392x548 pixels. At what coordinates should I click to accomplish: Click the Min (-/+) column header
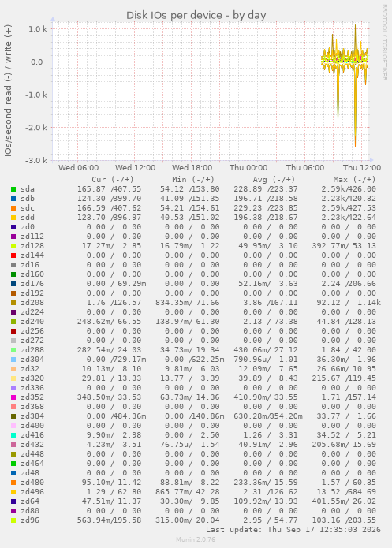[x=193, y=180]
